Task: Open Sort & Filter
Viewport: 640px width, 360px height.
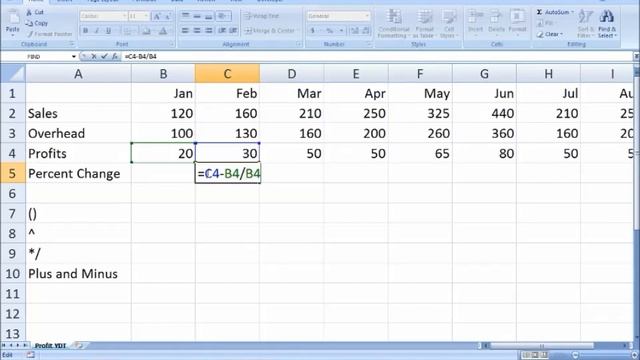Action: 585,24
